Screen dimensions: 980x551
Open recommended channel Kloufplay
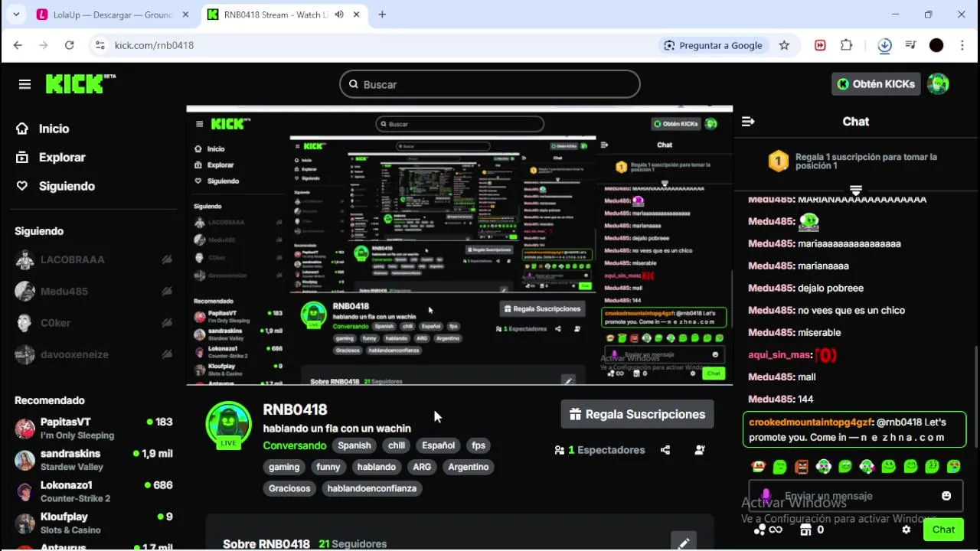[x=93, y=523]
